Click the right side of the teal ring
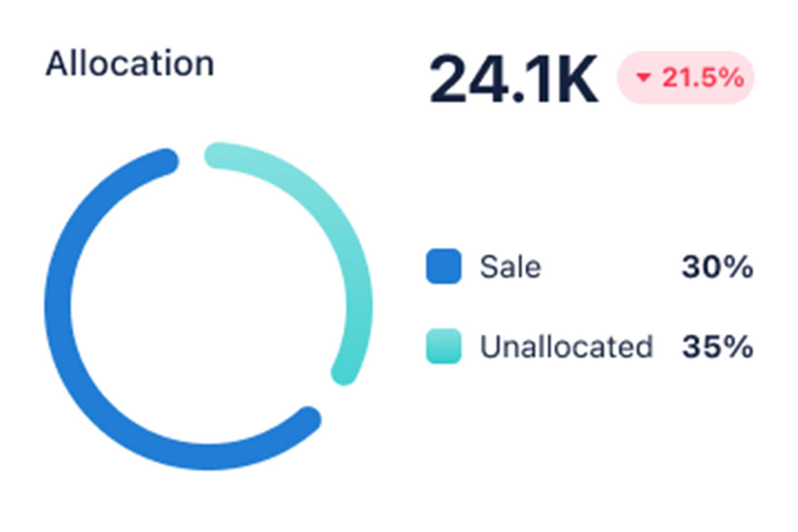 tap(359, 306)
